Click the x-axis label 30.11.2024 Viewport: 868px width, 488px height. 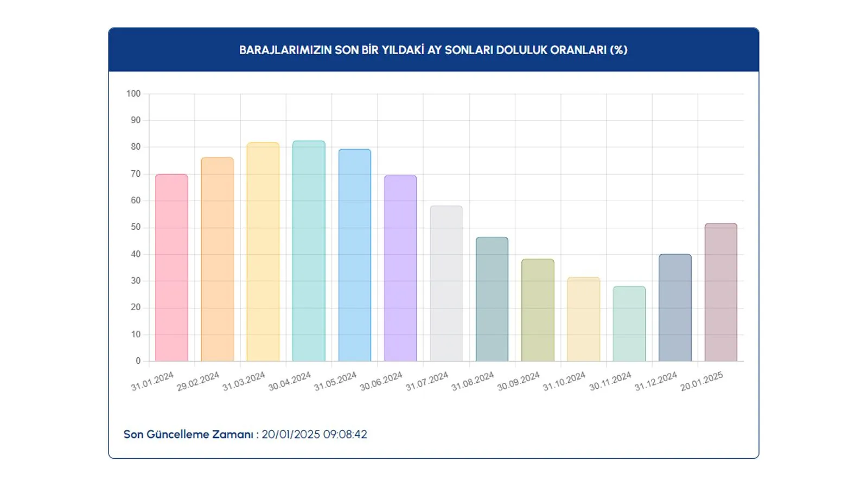[x=610, y=381]
